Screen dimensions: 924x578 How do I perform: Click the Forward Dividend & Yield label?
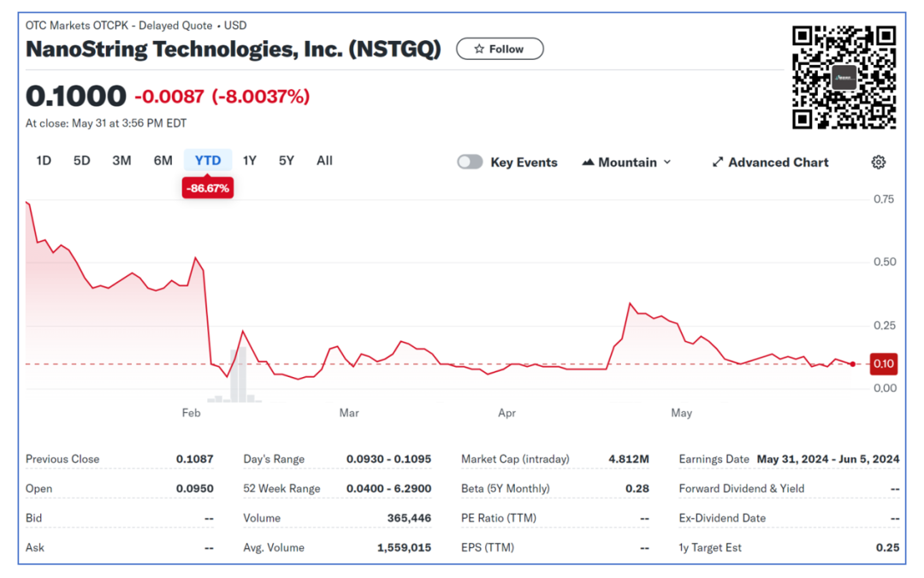coord(741,488)
